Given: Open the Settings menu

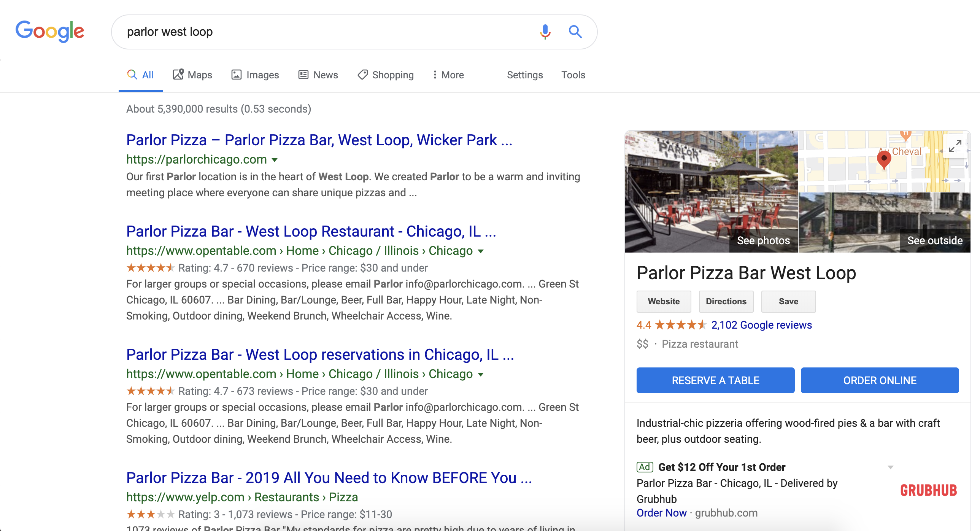Looking at the screenshot, I should coord(525,75).
